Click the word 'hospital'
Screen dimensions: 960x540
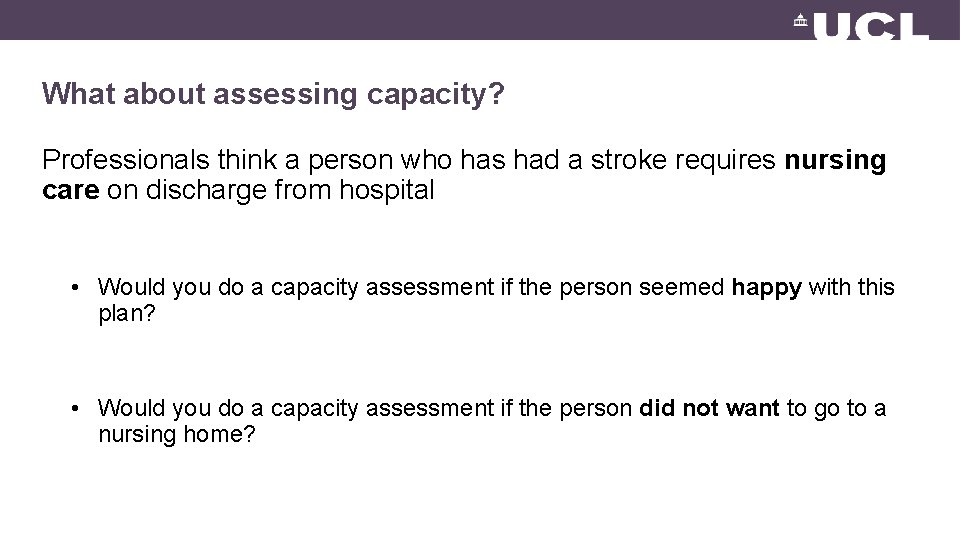point(387,190)
